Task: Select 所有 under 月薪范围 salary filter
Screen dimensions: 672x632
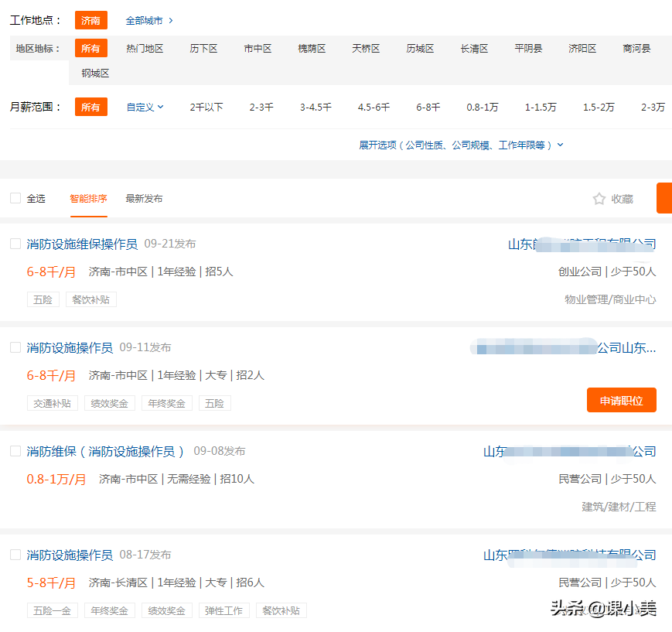Action: pos(91,109)
